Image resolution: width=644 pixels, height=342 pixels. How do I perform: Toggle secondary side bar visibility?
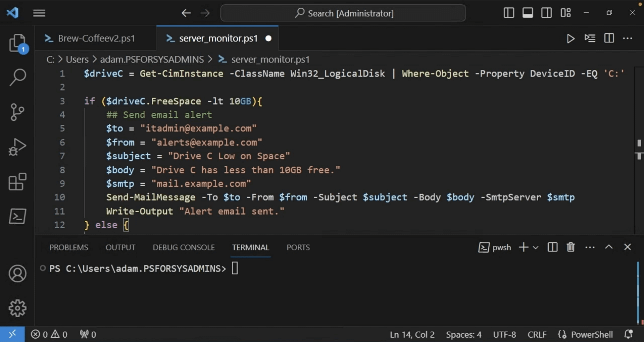click(x=546, y=13)
